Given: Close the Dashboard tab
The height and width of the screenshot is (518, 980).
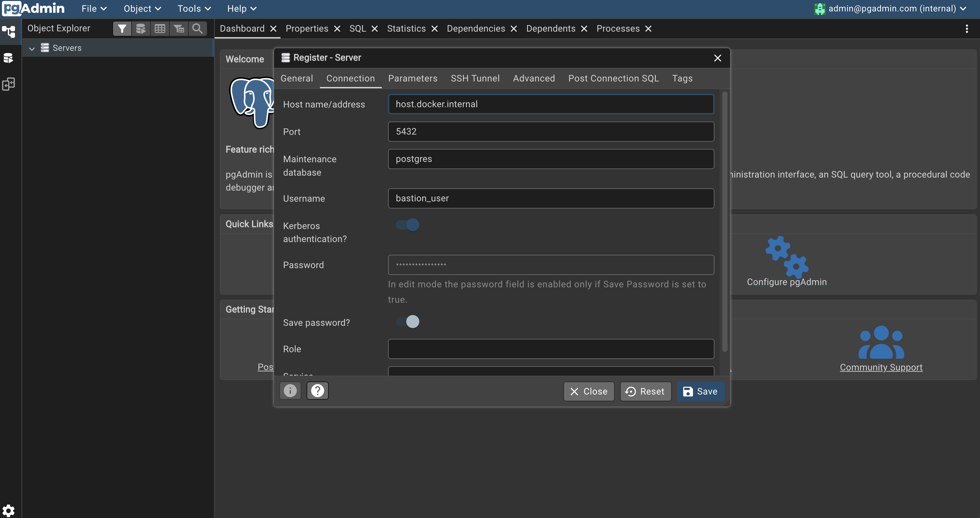Looking at the screenshot, I should pos(273,29).
